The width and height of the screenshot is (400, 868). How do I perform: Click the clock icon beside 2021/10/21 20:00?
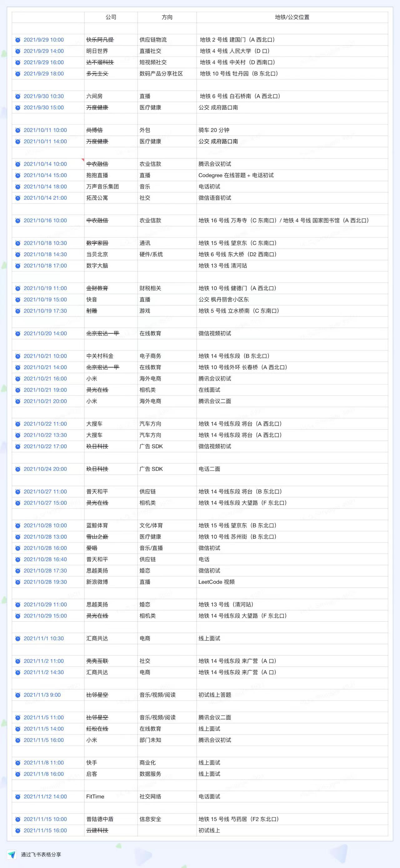click(x=18, y=401)
